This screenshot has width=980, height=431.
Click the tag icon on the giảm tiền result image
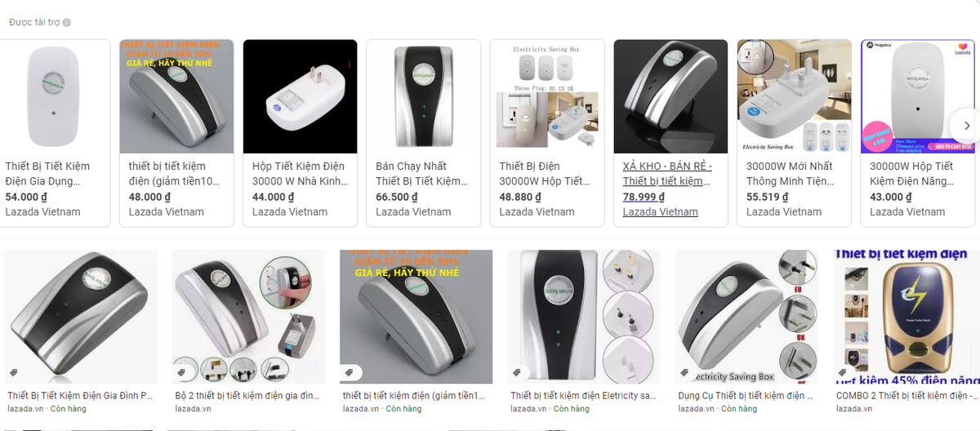[x=349, y=372]
